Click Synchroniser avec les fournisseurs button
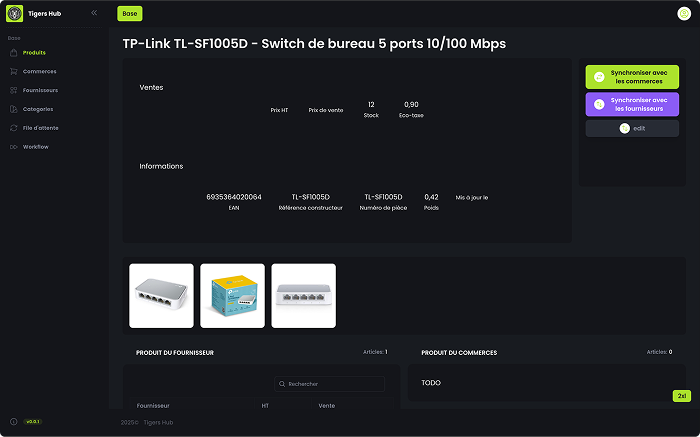Image resolution: width=700 pixels, height=437 pixels. (x=632, y=104)
